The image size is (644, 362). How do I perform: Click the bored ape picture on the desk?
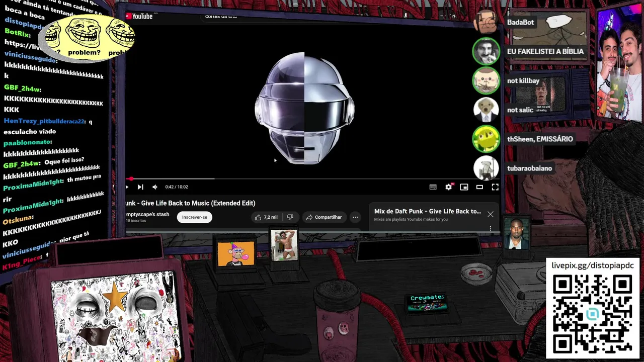point(236,253)
